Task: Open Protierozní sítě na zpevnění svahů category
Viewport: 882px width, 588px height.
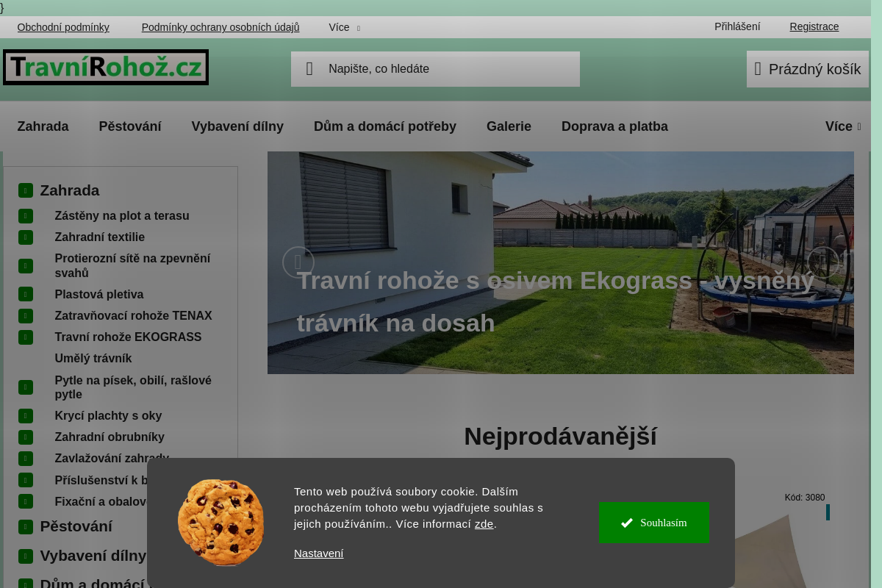Action: pos(132,265)
